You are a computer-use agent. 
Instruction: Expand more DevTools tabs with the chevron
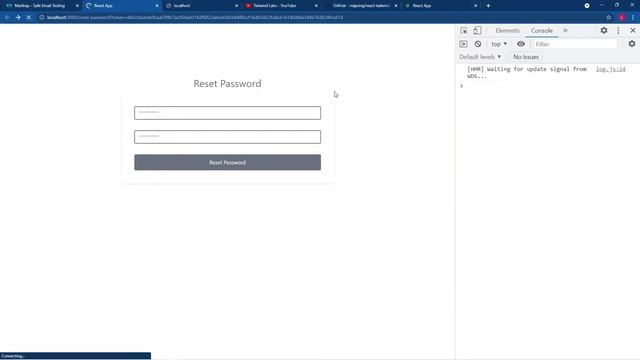(565, 31)
